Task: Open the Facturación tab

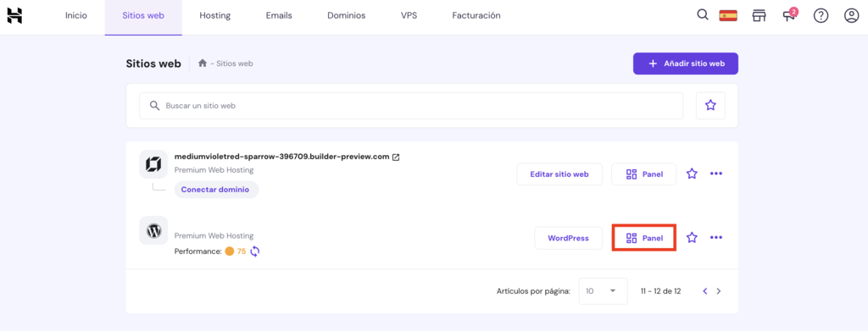Action: [476, 15]
